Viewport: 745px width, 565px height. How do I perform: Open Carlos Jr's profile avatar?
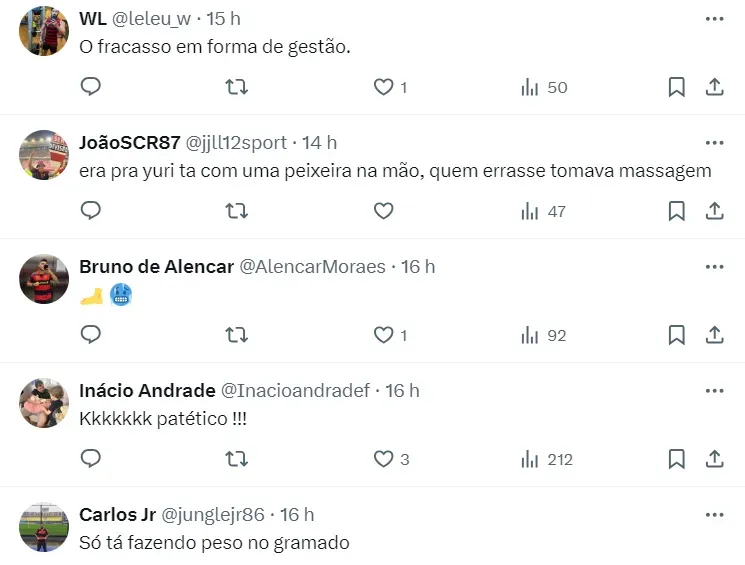tap(43, 527)
